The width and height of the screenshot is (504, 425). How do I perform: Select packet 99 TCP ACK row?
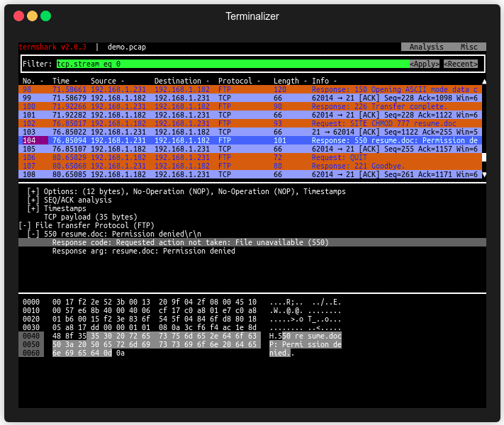pos(250,98)
